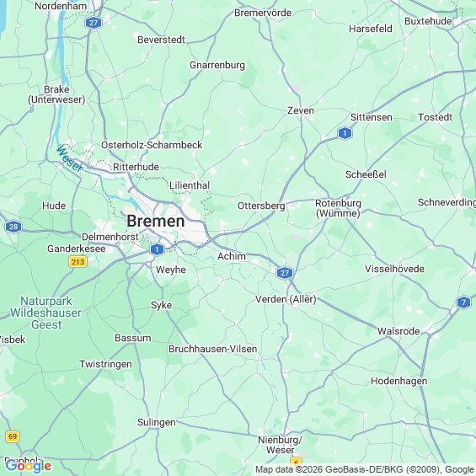Click the A27 highway shield near Nordenham
Screen dimensions: 476x476
coord(94,23)
